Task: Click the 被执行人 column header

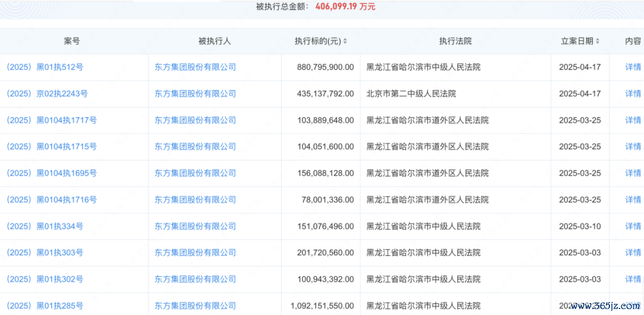Action: pyautogui.click(x=215, y=41)
